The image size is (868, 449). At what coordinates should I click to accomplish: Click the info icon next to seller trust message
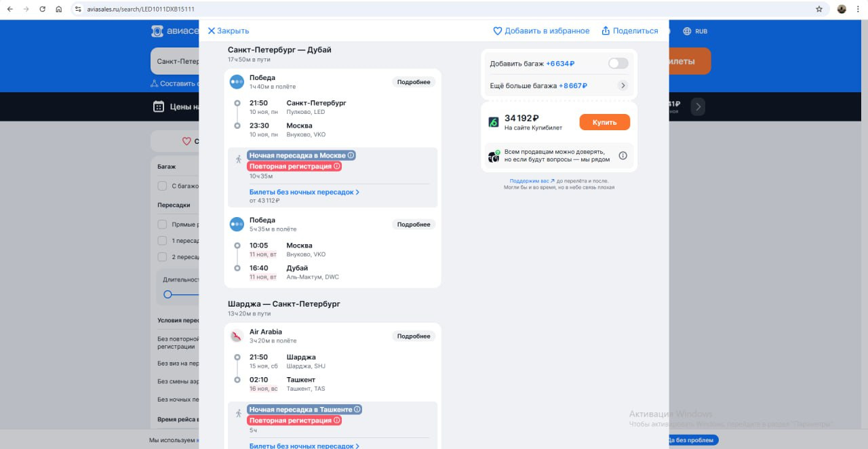pyautogui.click(x=623, y=156)
